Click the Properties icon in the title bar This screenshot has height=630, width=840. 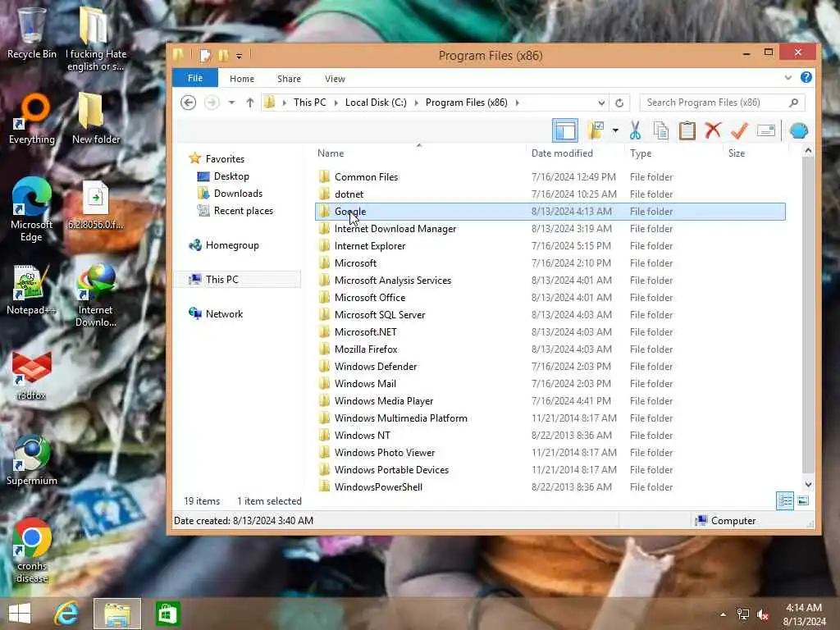205,55
